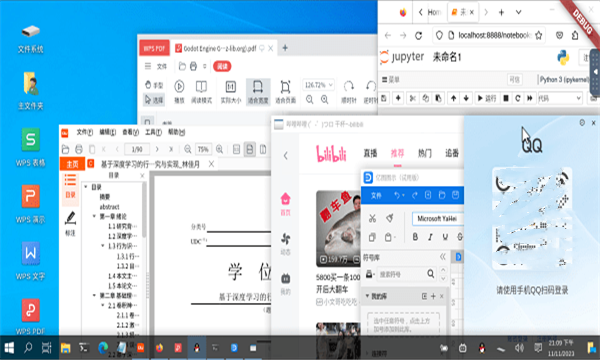Collapse the 第一章 绪论 tree node

[94, 216]
